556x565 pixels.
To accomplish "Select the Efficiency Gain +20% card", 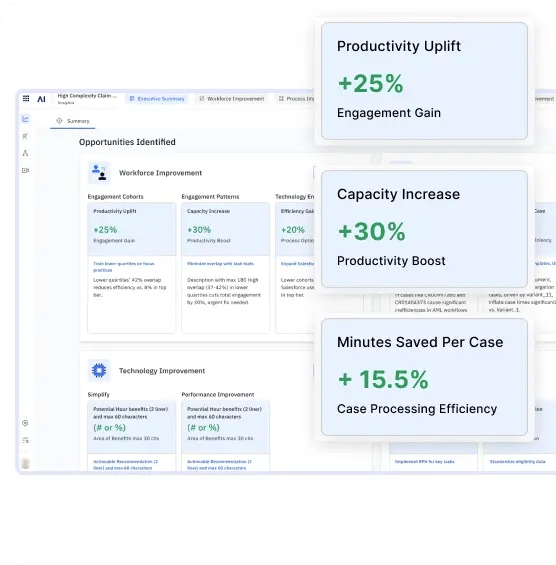I will pyautogui.click(x=295, y=229).
